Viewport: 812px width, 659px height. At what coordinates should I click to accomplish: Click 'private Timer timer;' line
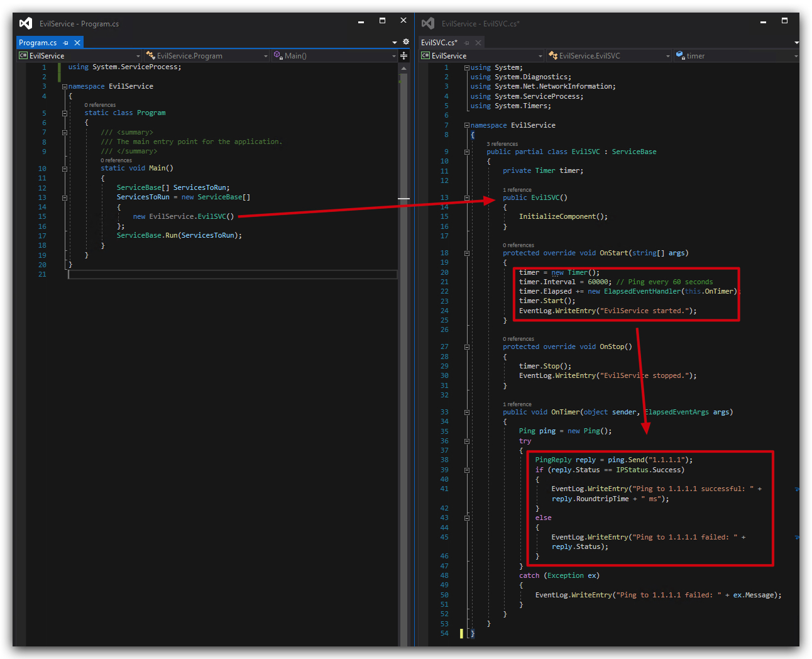[x=543, y=170]
